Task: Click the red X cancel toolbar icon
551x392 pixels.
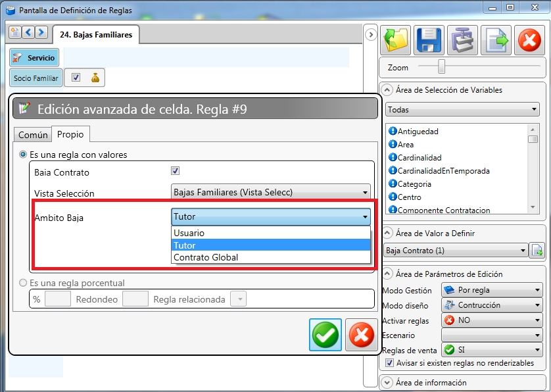Action: [x=529, y=40]
